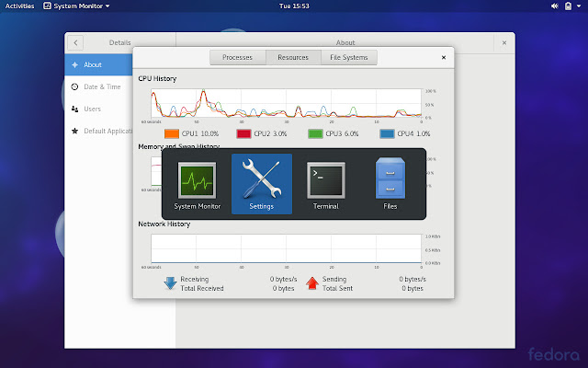Click the battery icon in top bar

click(569, 6)
